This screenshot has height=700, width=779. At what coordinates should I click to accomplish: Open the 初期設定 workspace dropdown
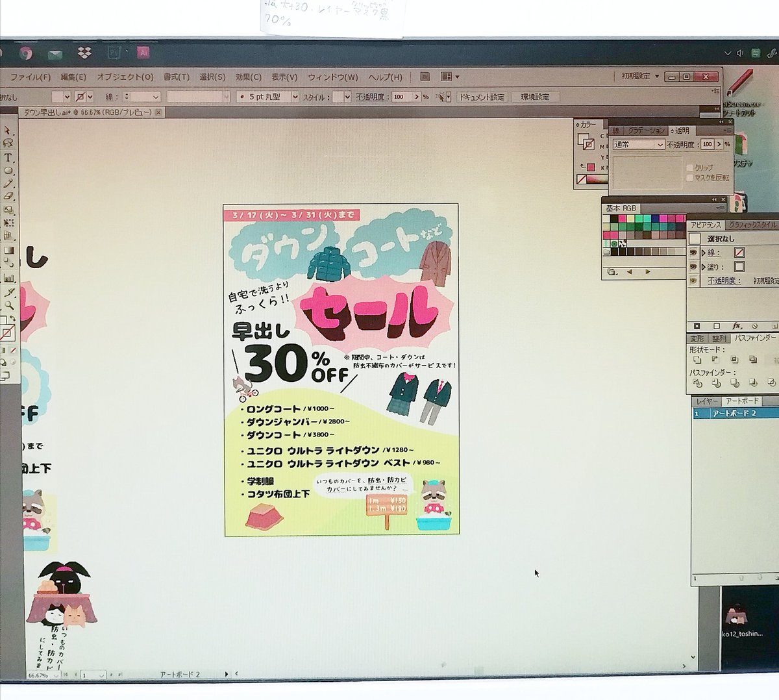pos(641,76)
